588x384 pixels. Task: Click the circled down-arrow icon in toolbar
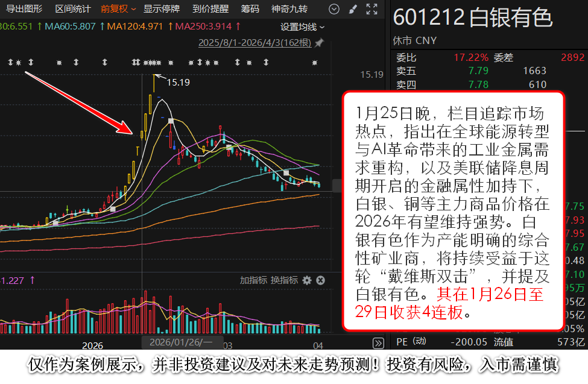click(334, 9)
